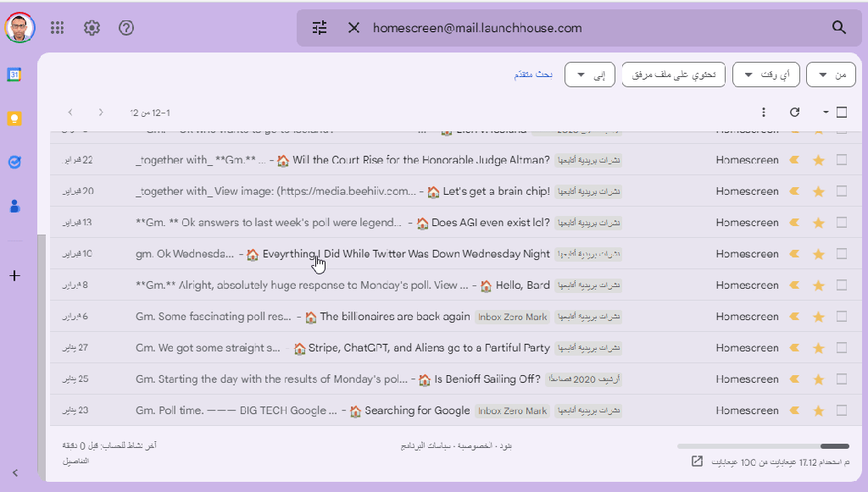Open advanced search options from the search bar

(x=318, y=27)
